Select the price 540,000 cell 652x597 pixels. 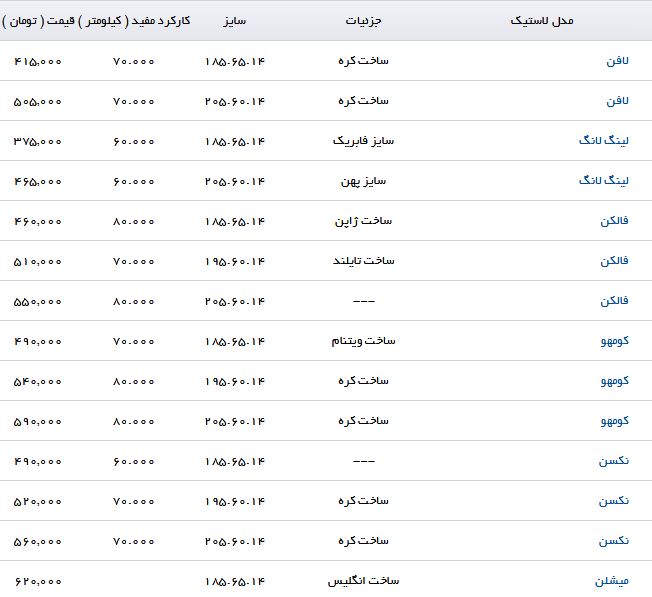pyautogui.click(x=37, y=381)
